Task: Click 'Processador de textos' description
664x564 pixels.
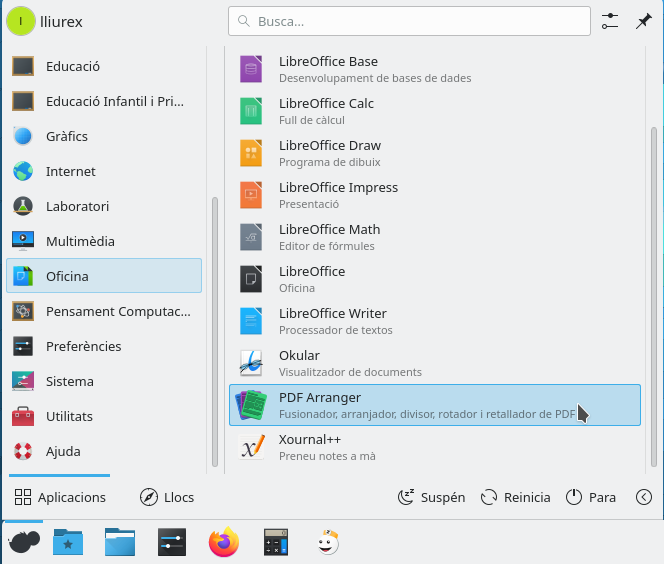Action: pyautogui.click(x=336, y=330)
